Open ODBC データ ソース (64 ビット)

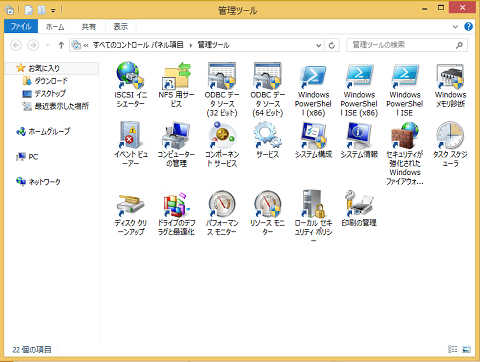tap(267, 89)
